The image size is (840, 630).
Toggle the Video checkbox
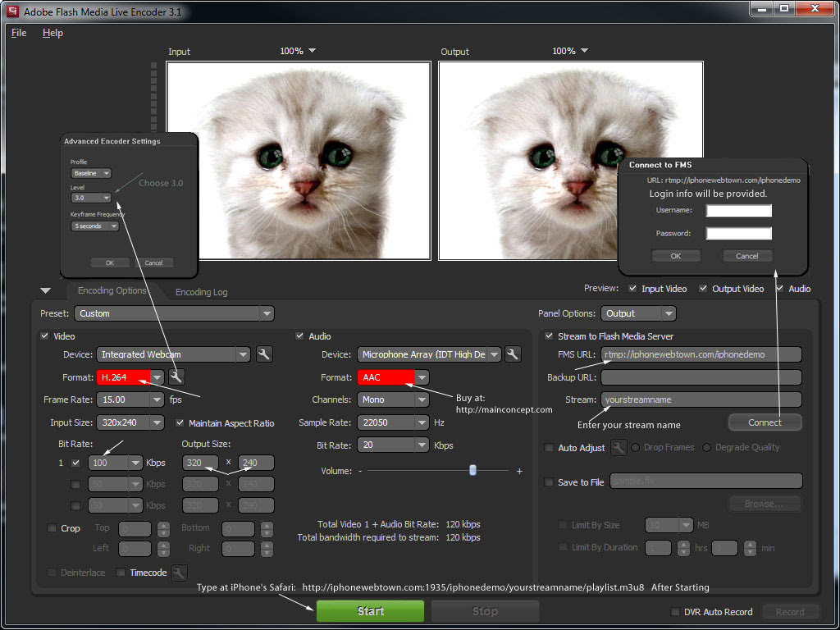click(44, 336)
